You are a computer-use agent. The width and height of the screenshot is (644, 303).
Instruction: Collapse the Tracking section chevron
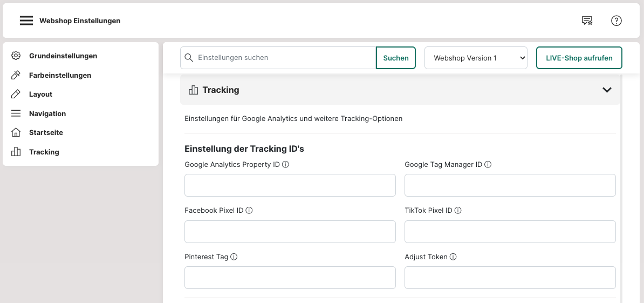coord(607,90)
